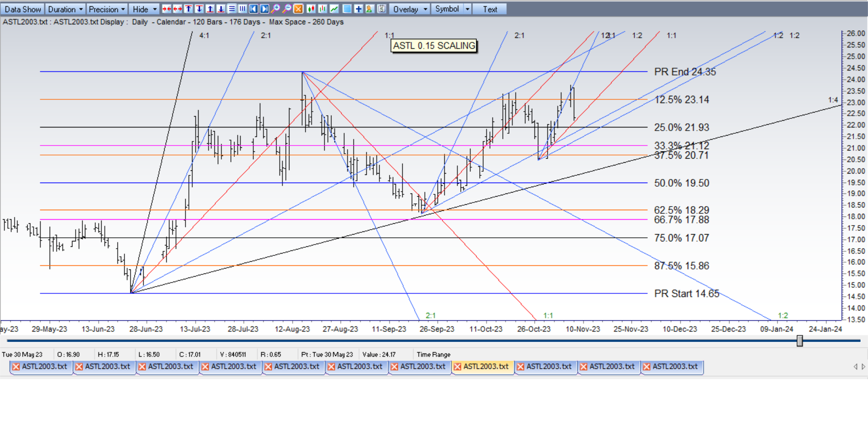Click the PR End 24.35 label

tap(685, 72)
